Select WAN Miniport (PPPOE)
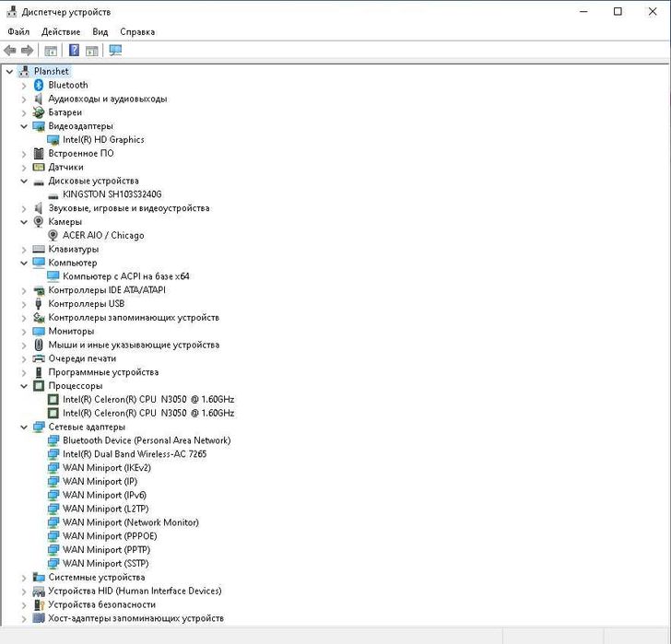The height and width of the screenshot is (644, 671). pyautogui.click(x=110, y=536)
